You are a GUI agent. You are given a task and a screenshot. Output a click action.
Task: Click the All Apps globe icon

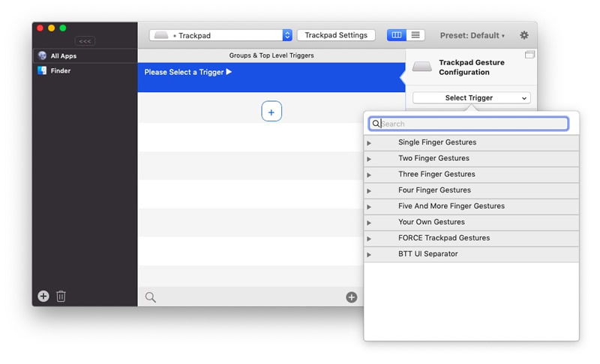pyautogui.click(x=42, y=55)
